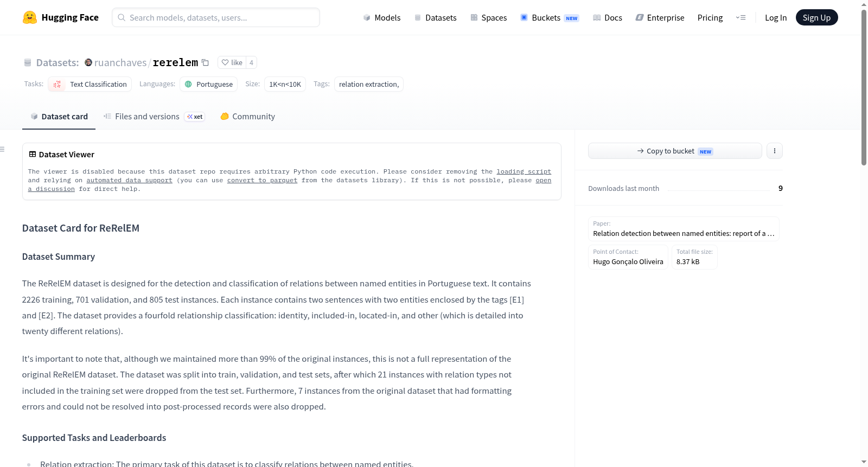Click the ruanchaves avatar image

coord(88,62)
